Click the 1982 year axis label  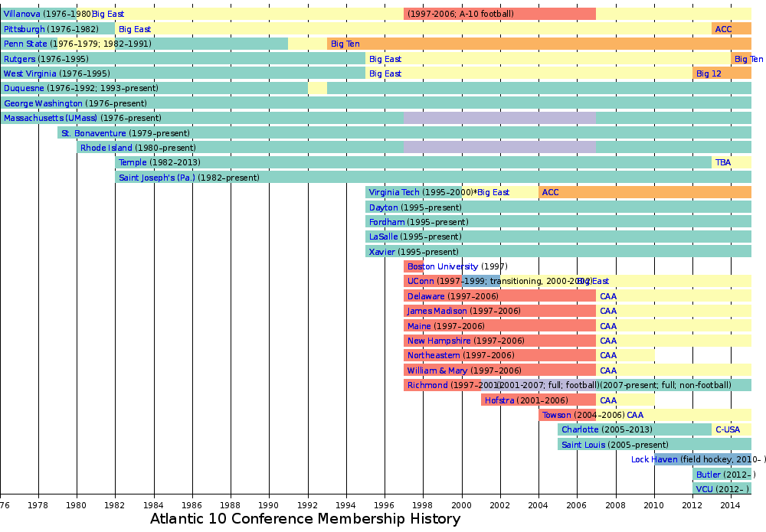click(x=115, y=504)
